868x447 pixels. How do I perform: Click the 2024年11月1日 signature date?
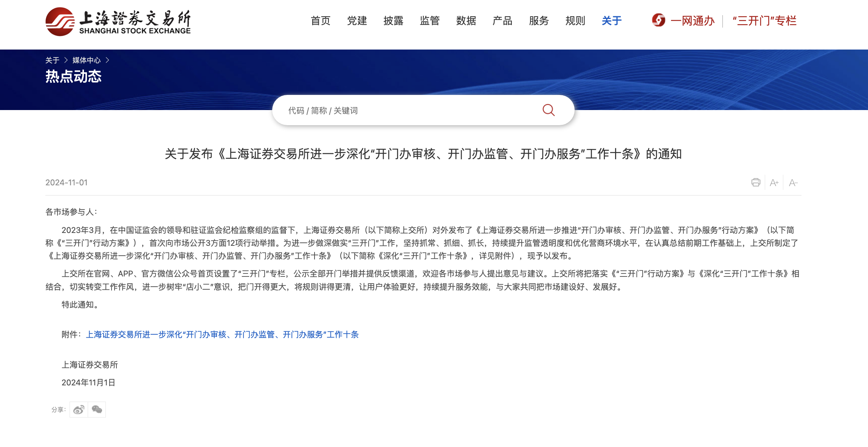click(88, 382)
